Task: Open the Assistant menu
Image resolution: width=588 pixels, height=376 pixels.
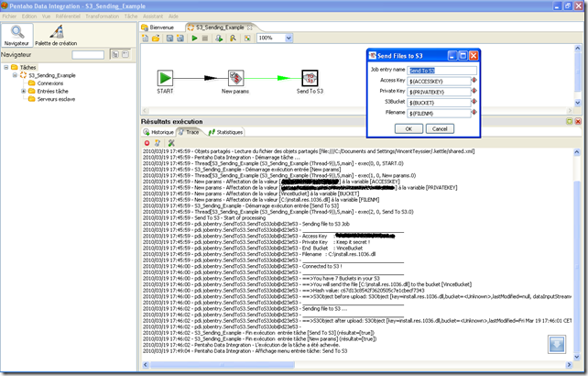Action: [153, 17]
